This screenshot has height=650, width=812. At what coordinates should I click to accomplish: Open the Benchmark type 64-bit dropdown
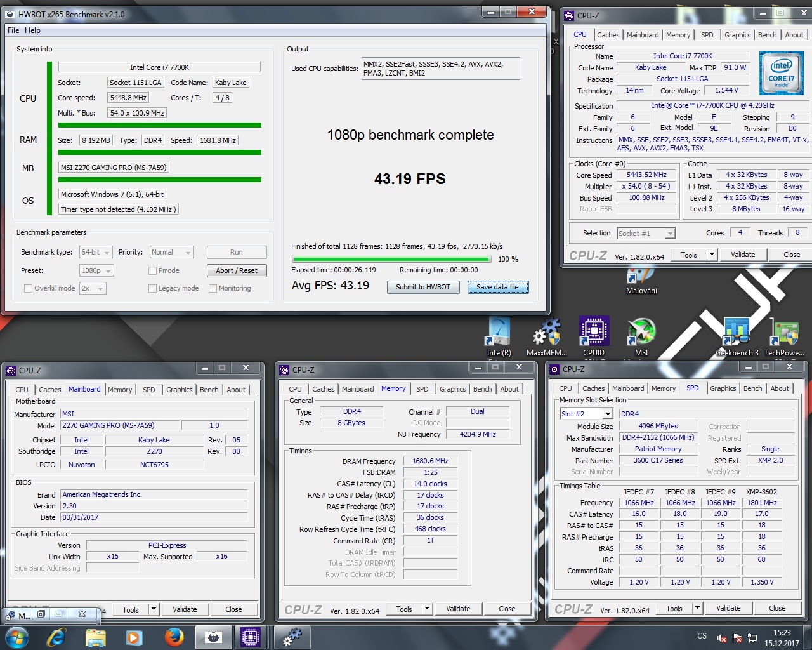(x=96, y=252)
